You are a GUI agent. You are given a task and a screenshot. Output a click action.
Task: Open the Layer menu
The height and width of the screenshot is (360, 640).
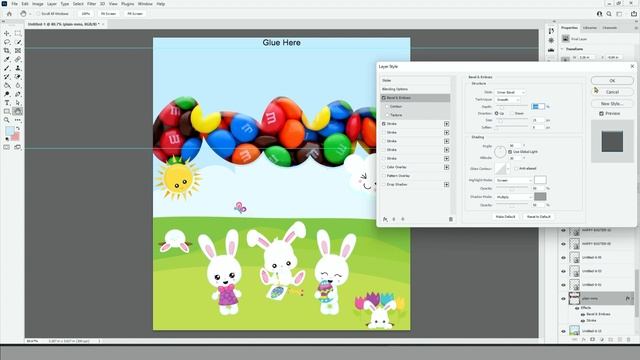[52, 4]
